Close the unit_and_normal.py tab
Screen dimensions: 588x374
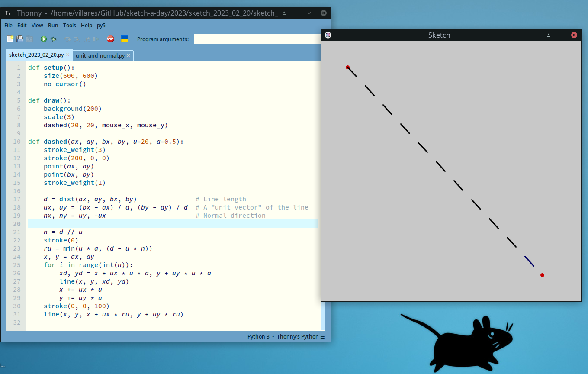tap(129, 55)
